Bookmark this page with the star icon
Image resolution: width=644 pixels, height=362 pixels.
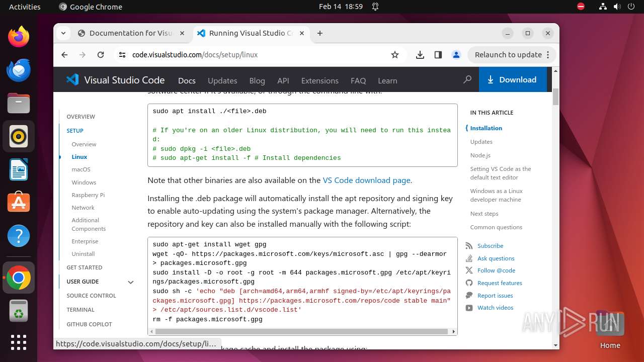tap(395, 55)
